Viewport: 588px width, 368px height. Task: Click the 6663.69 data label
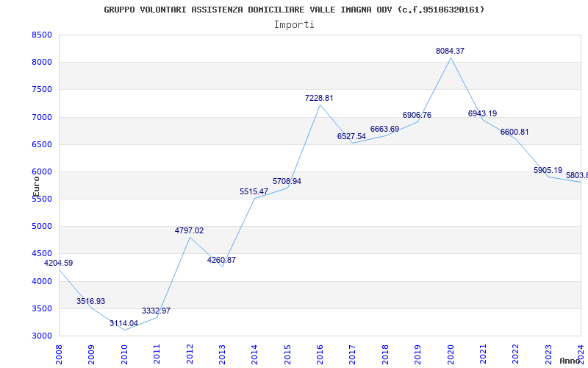pos(384,130)
